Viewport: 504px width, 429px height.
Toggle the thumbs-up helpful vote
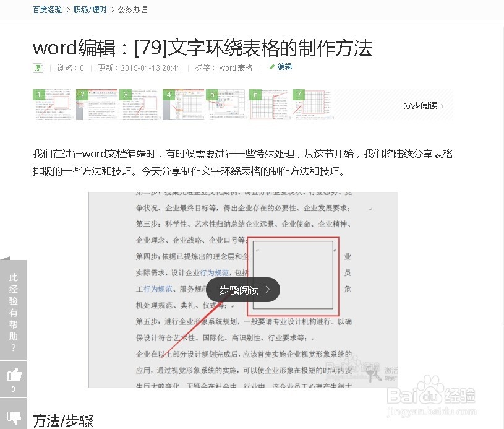(13, 376)
